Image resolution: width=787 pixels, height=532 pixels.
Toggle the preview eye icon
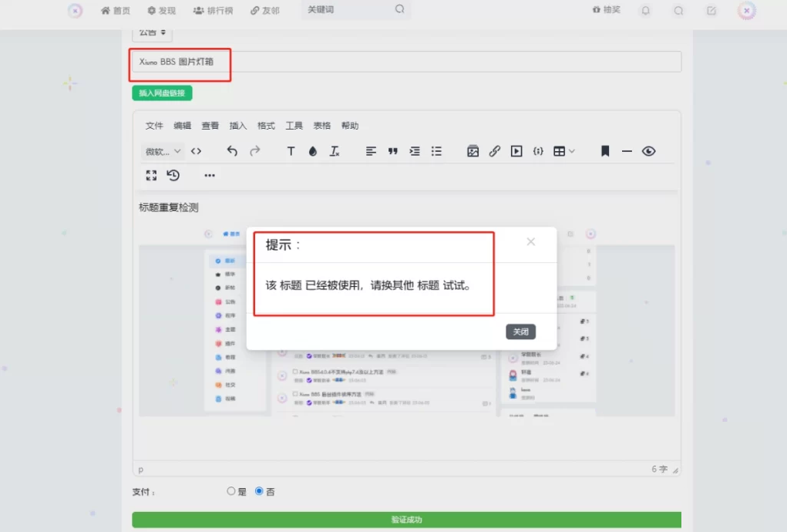pyautogui.click(x=648, y=151)
